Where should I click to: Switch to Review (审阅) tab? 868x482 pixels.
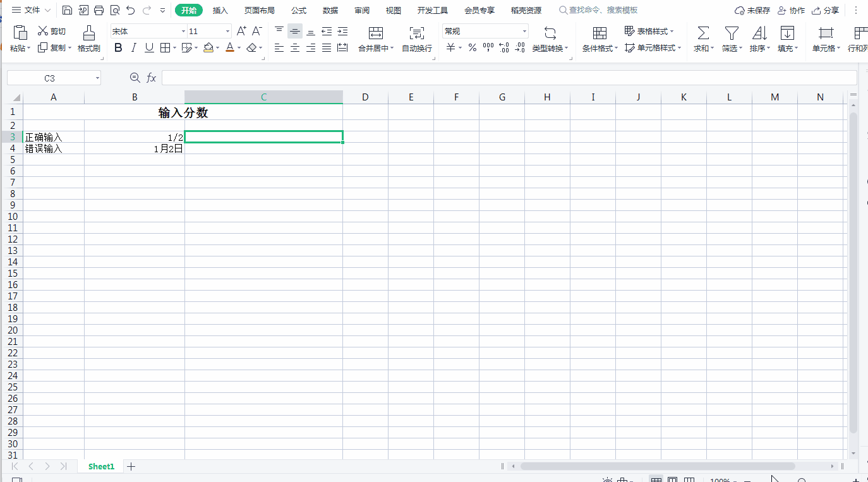point(362,10)
